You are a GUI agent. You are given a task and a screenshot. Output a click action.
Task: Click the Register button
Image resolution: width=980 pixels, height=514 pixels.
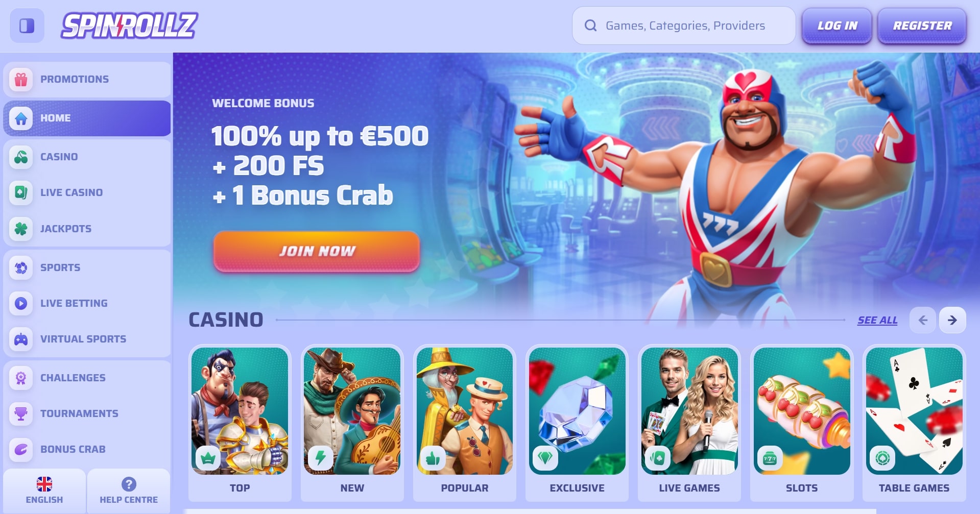[x=922, y=26]
